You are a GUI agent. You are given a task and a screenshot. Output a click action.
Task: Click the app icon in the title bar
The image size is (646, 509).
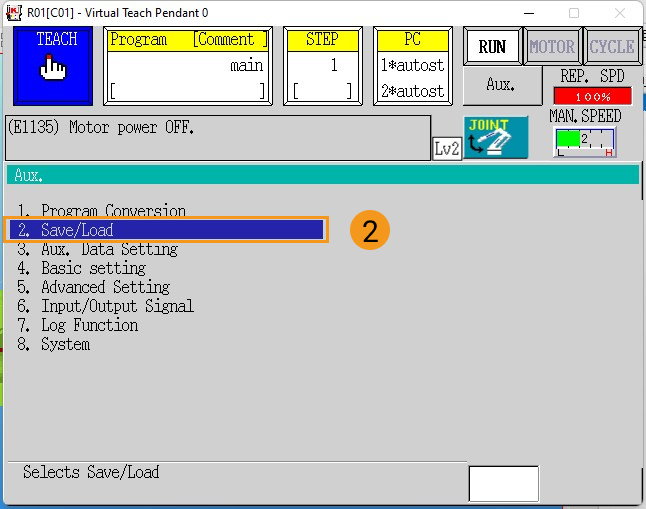[14, 13]
